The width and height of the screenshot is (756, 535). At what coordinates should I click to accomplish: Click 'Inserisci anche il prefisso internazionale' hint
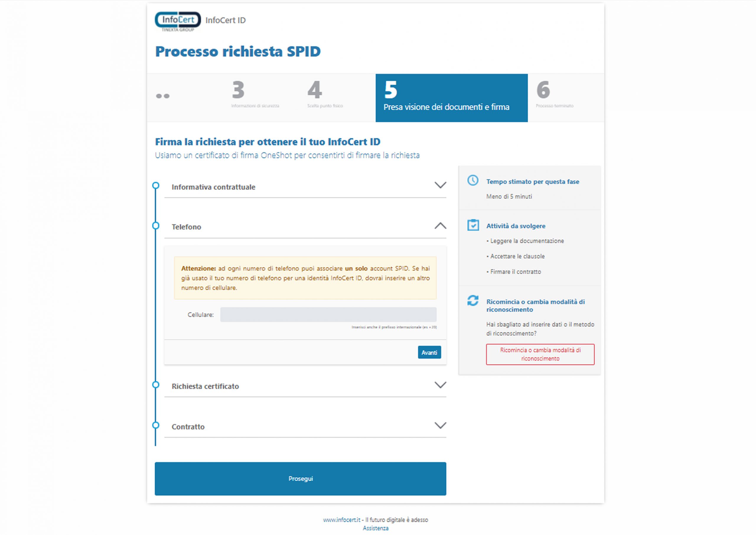click(x=394, y=327)
